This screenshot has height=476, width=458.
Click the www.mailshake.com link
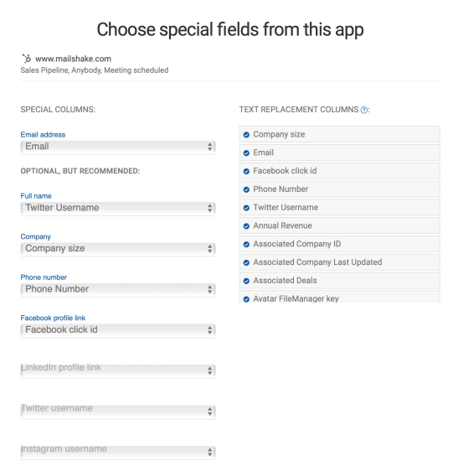pyautogui.click(x=73, y=59)
